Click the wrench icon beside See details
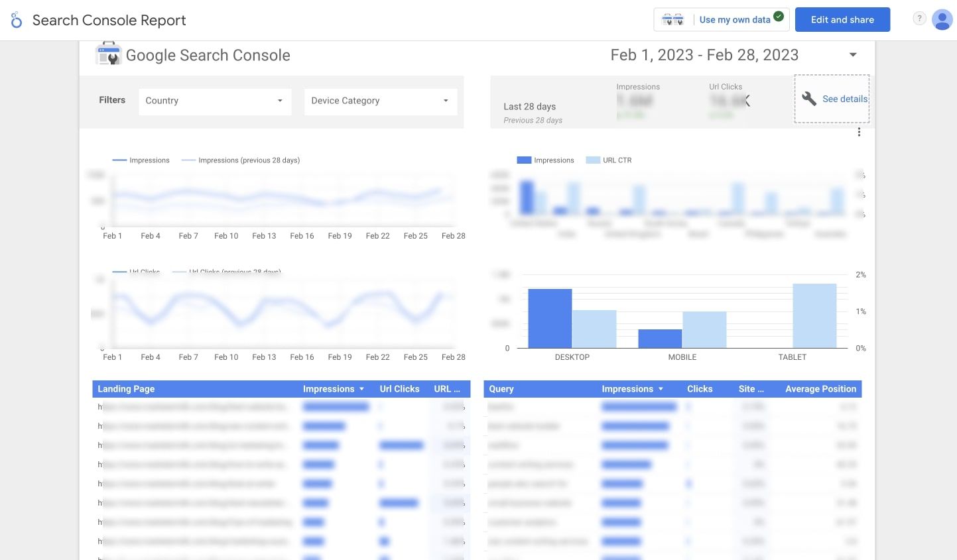The width and height of the screenshot is (957, 560). (x=809, y=99)
